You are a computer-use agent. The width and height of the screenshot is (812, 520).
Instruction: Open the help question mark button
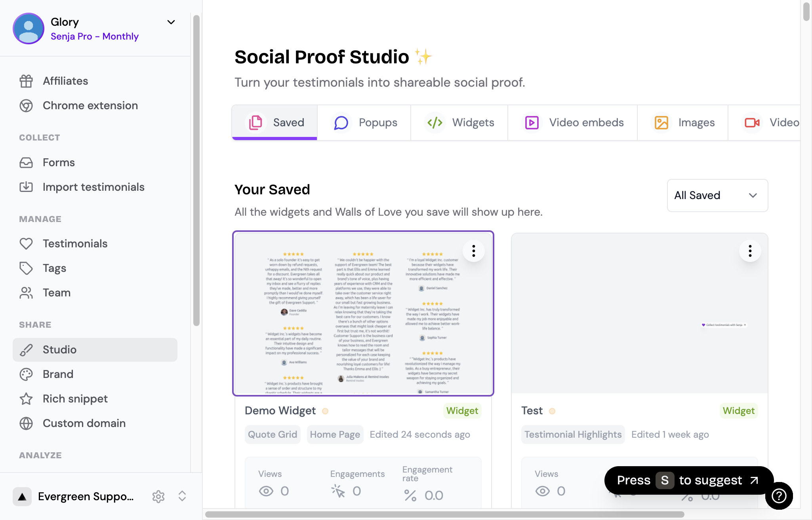[779, 495]
